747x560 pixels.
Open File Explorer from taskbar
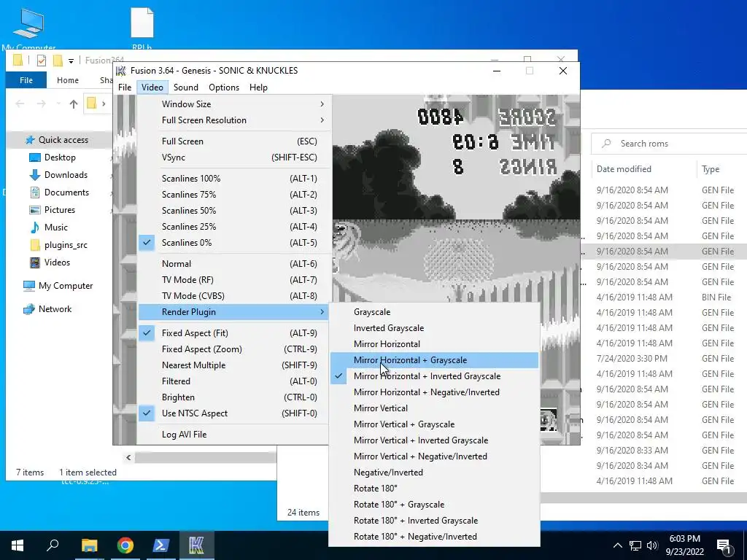(x=89, y=545)
